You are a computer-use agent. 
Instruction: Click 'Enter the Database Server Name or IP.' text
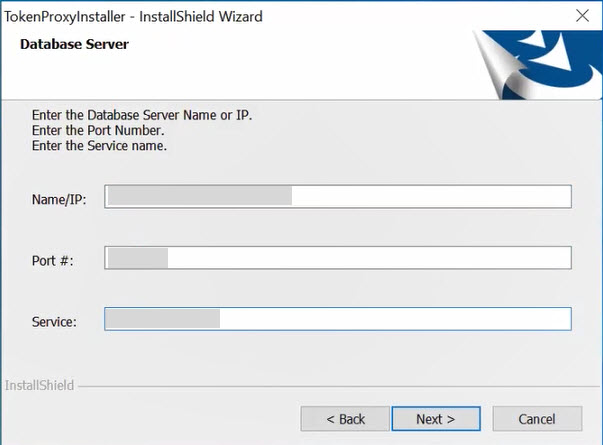142,115
